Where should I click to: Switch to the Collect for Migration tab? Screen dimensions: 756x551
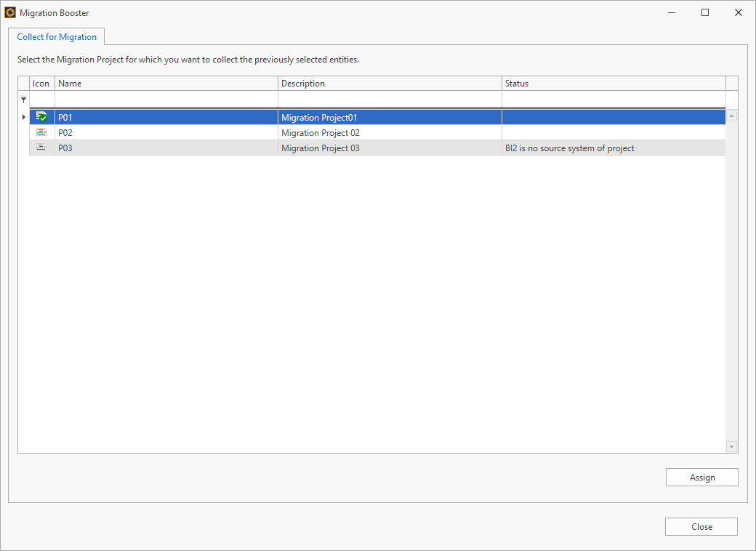pos(57,36)
